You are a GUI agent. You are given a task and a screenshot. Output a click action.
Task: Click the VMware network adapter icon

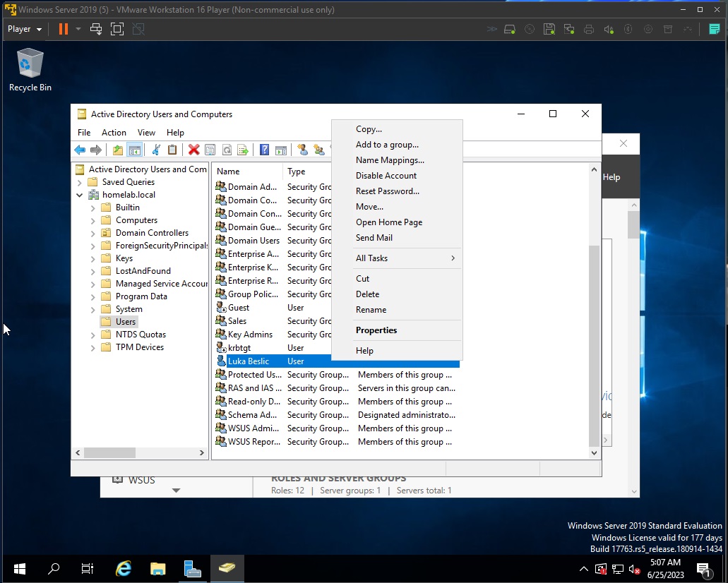(x=569, y=29)
